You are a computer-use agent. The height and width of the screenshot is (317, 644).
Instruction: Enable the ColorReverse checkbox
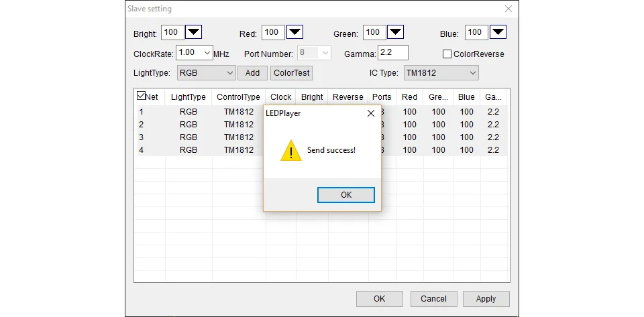(x=447, y=54)
